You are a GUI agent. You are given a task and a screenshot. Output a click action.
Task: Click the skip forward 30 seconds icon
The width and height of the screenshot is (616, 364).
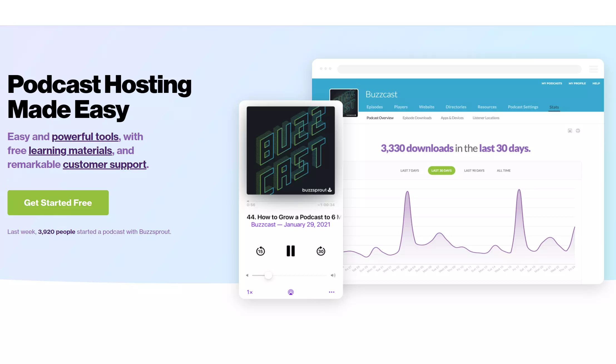coord(321,251)
